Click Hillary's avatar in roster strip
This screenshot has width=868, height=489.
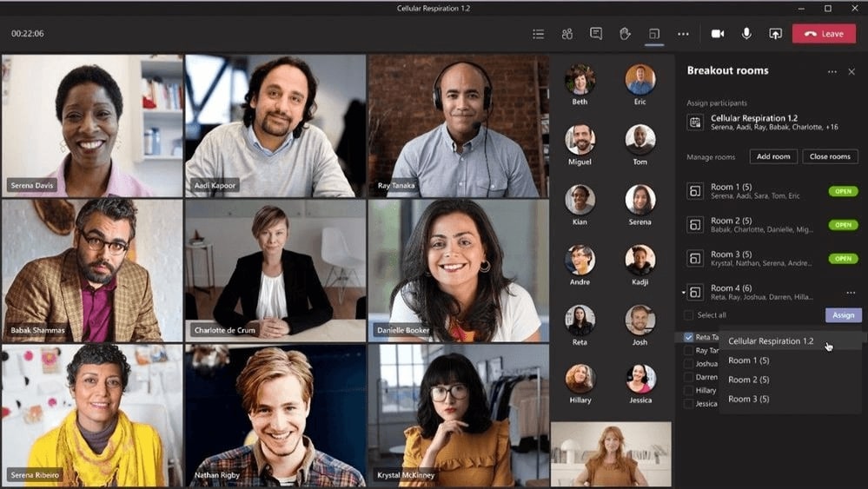pos(580,379)
